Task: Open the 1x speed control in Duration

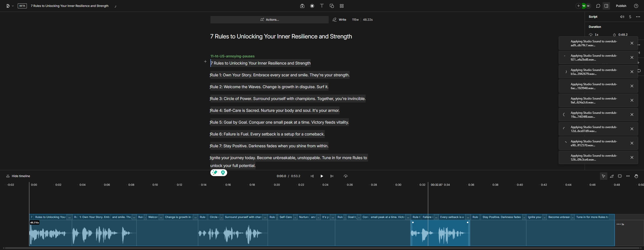Action: pos(594,35)
